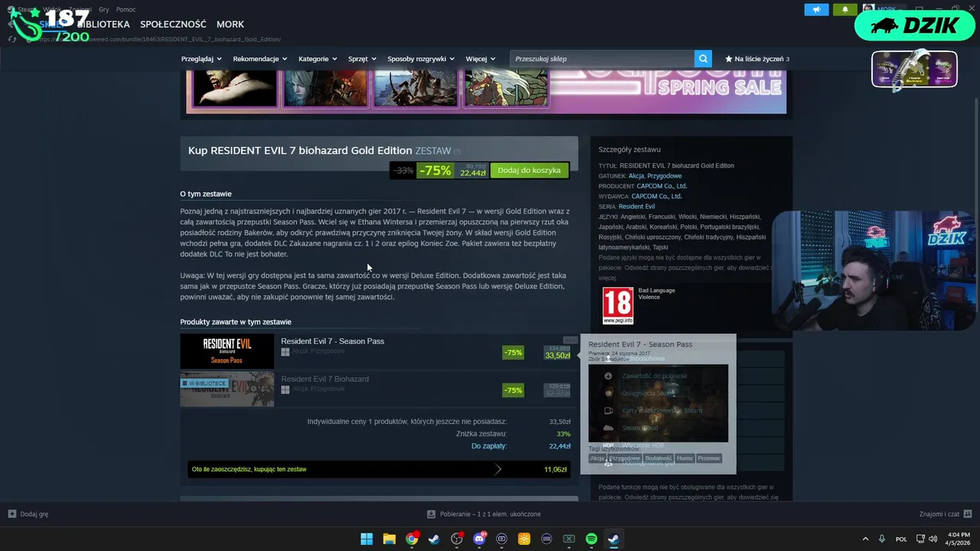Viewport: 980px width, 551px height.
Task: Click the Dodaj grę button
Action: click(x=28, y=514)
